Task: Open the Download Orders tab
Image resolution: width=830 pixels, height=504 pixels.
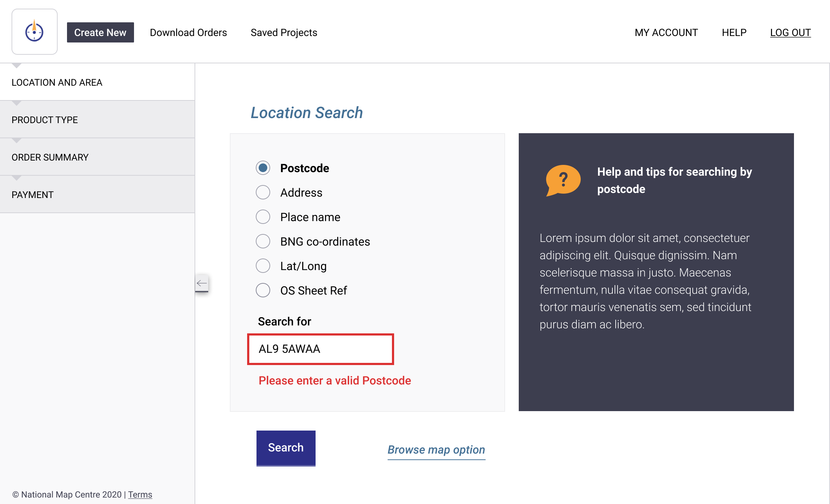Action: (188, 32)
